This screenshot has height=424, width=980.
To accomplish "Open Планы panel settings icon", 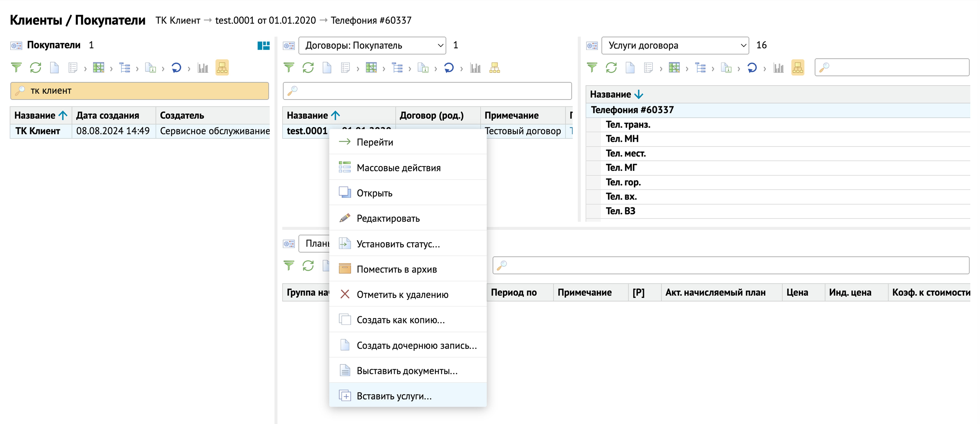I will [289, 244].
